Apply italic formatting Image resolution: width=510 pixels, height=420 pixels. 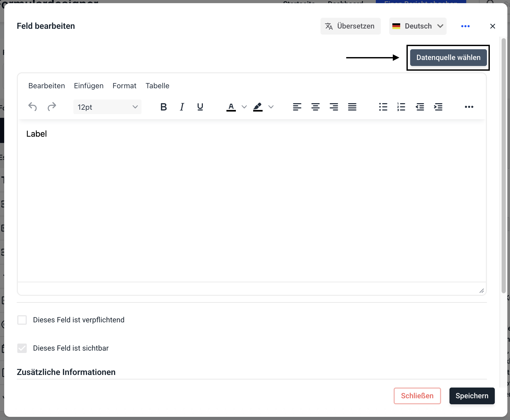coord(182,107)
